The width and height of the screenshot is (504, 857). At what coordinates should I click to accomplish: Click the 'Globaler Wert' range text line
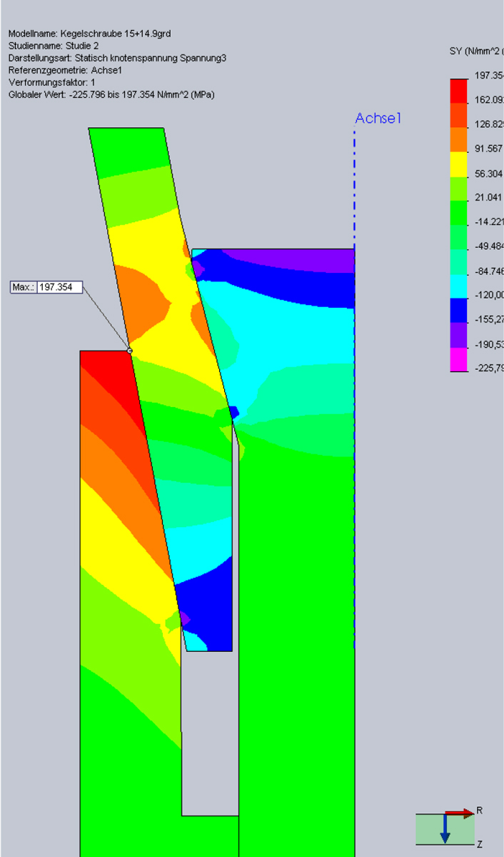[x=111, y=94]
